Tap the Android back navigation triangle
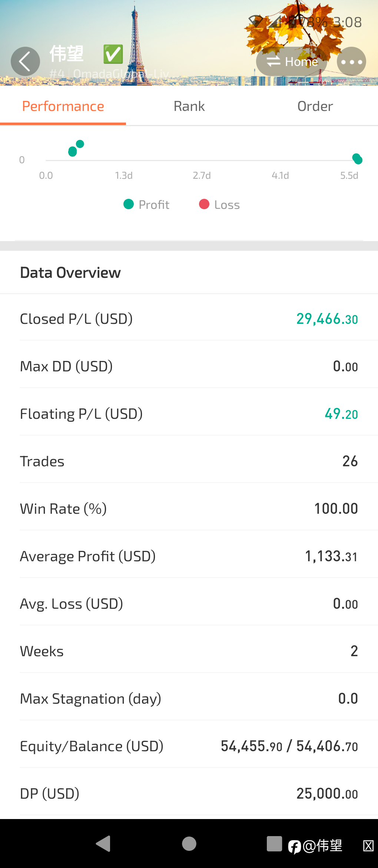The width and height of the screenshot is (378, 868). (103, 844)
